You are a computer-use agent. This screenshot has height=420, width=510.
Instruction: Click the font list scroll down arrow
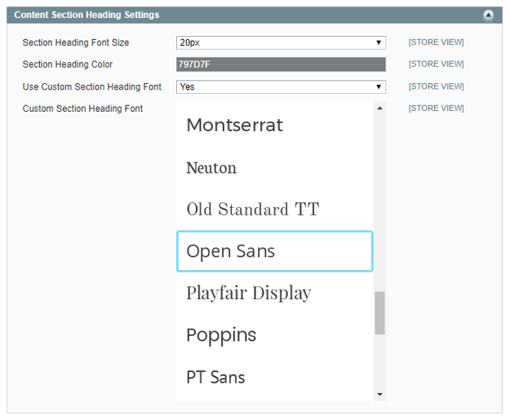coord(379,395)
